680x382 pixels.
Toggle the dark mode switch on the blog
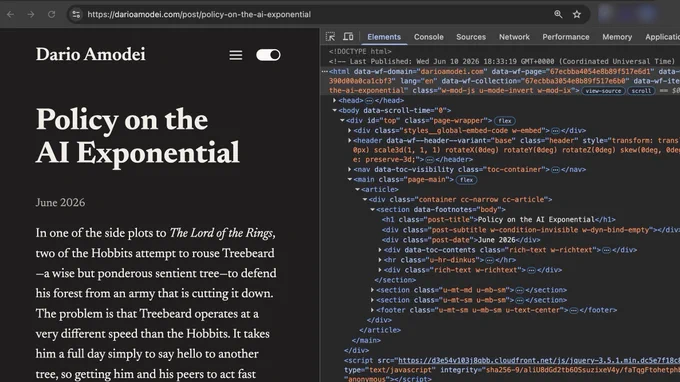point(268,55)
